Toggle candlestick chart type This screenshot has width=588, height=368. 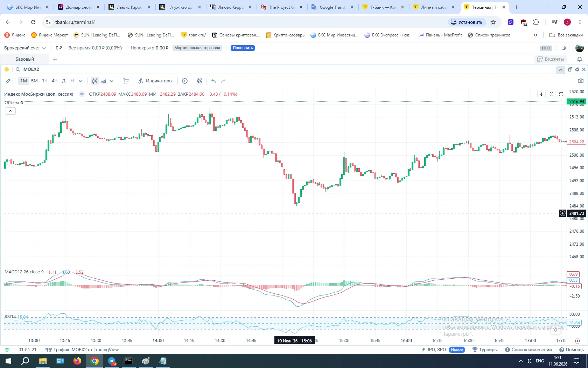pyautogui.click(x=95, y=81)
